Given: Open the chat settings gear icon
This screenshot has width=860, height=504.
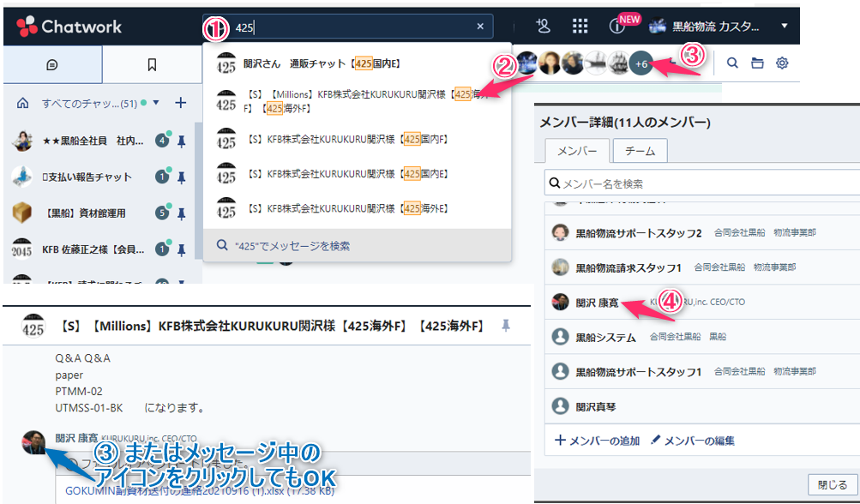Looking at the screenshot, I should click(782, 63).
